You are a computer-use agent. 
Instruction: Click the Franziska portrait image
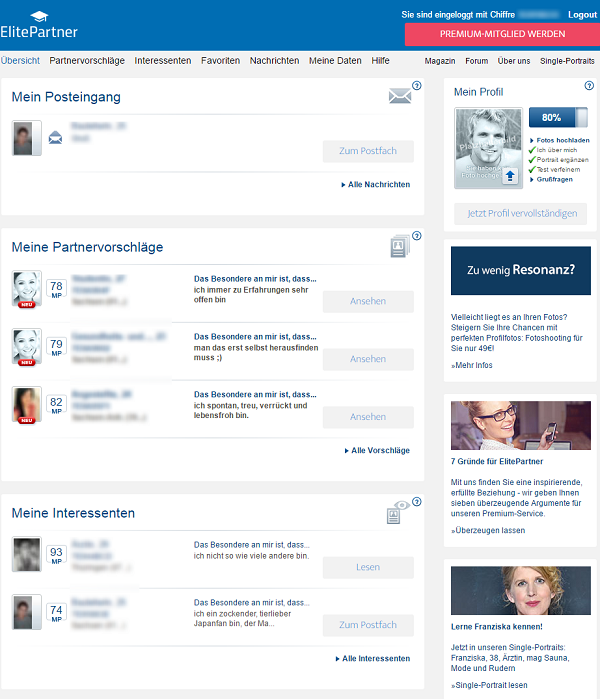coord(521,591)
